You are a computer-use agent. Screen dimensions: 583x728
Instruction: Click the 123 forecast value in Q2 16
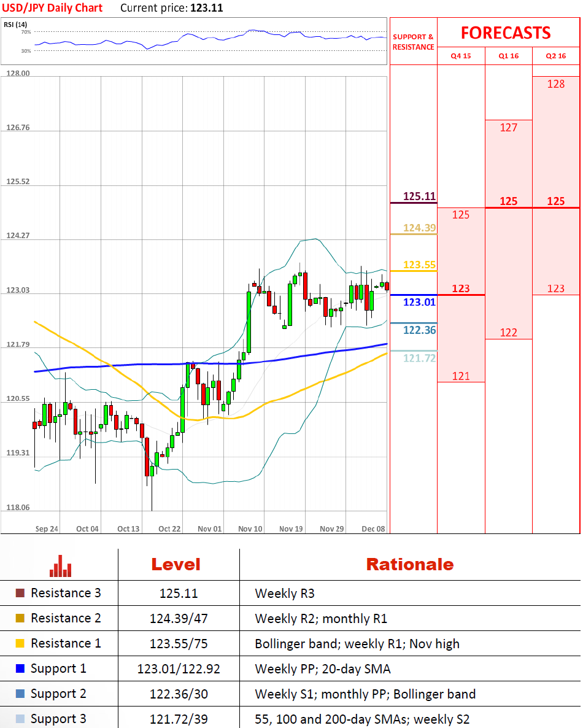(x=555, y=288)
